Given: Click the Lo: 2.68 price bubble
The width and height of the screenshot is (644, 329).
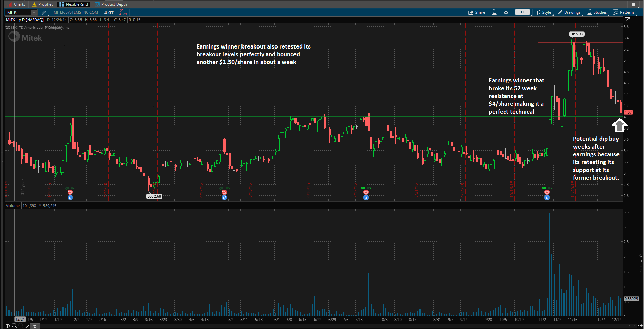Looking at the screenshot, I should pos(154,196).
